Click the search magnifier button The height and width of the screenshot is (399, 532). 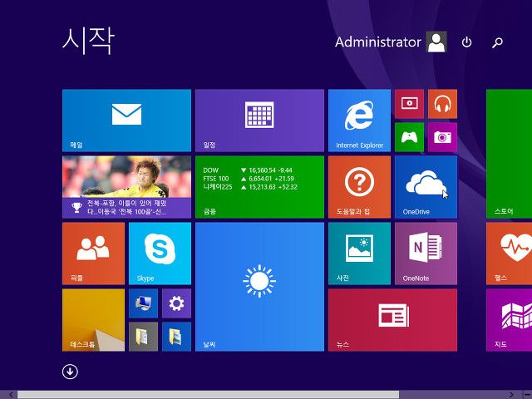point(497,42)
